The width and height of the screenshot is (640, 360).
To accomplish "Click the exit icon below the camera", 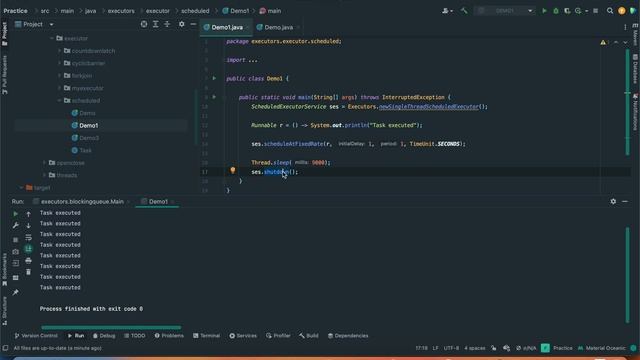I will click(16, 264).
